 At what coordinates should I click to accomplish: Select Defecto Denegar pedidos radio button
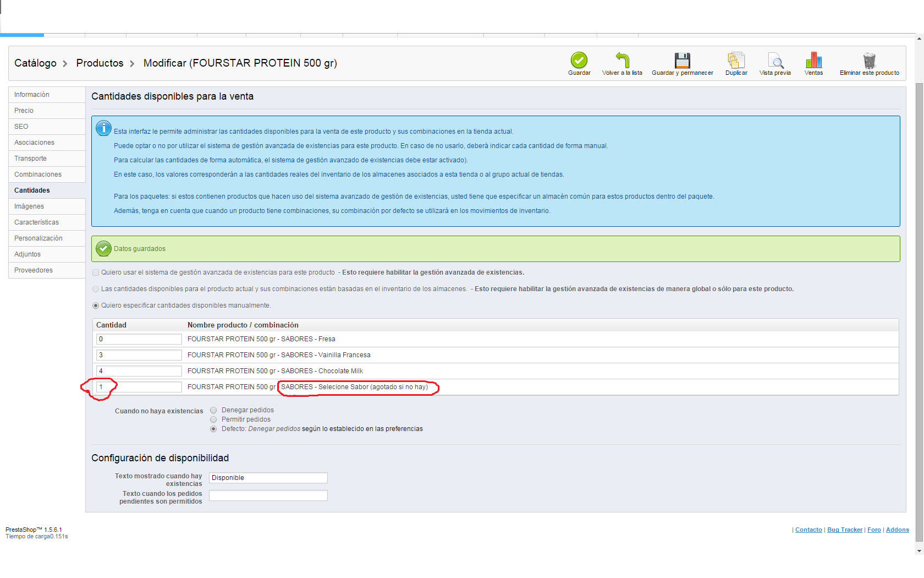[213, 429]
